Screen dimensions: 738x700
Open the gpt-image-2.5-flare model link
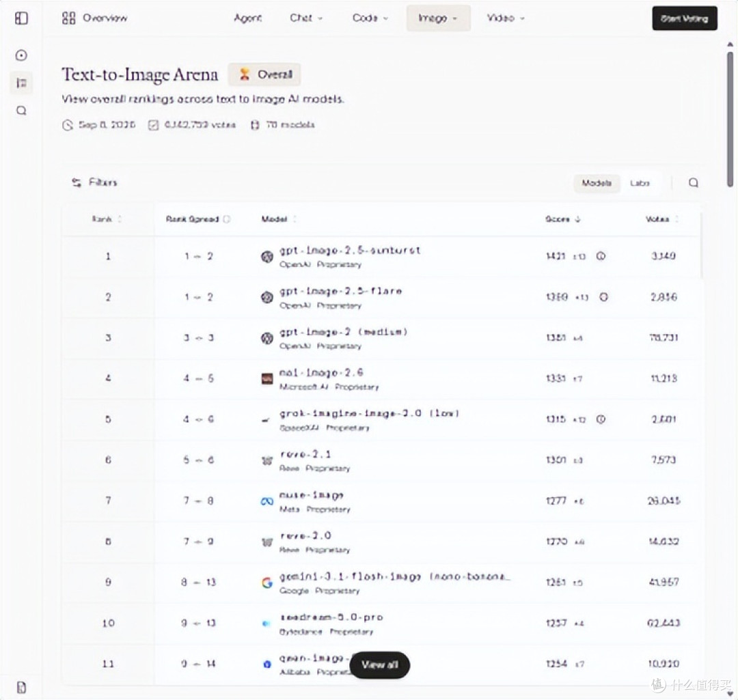point(341,291)
